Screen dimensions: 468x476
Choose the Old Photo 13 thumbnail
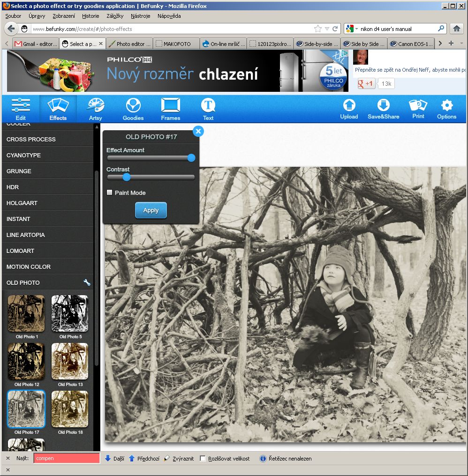70,361
